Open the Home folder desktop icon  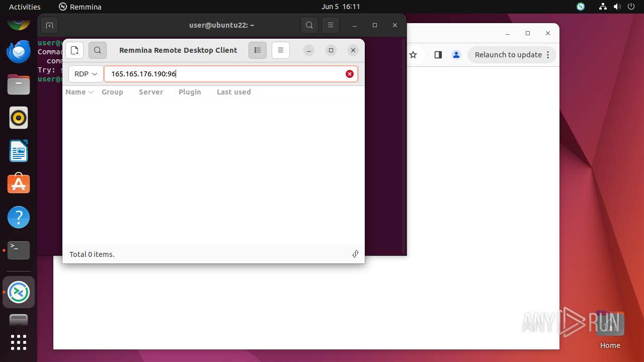click(x=610, y=330)
